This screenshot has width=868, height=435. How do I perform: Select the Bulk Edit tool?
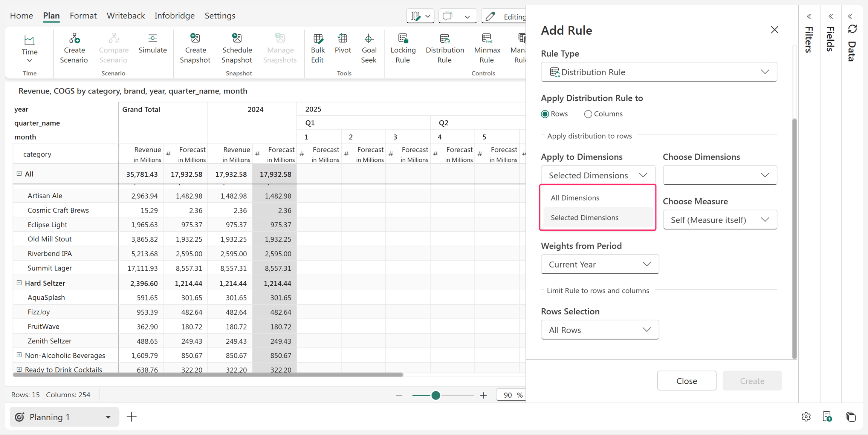[318, 48]
